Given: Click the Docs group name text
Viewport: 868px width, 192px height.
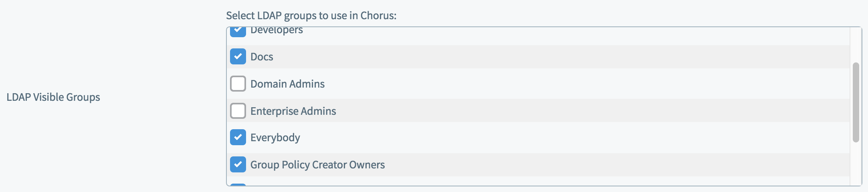Looking at the screenshot, I should tap(262, 57).
